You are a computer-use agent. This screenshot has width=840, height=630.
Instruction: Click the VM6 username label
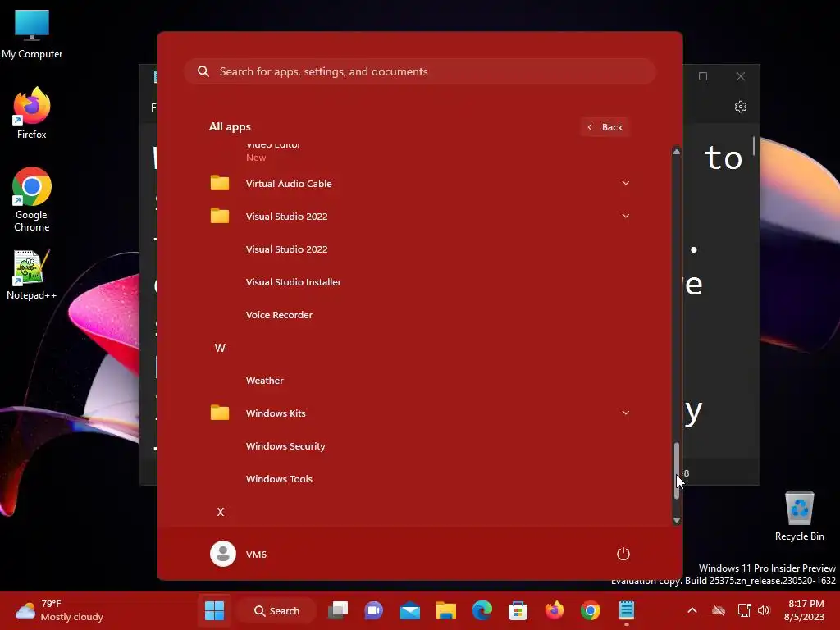pos(256,555)
